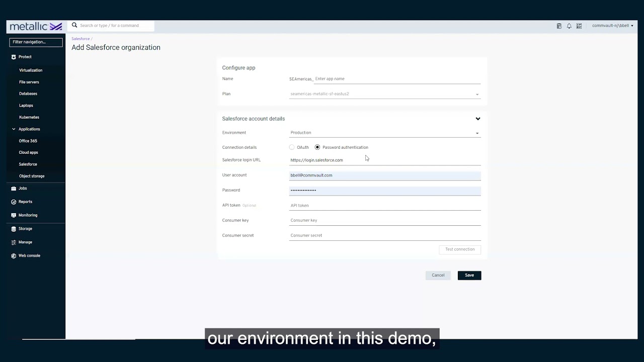Click the Salesforce login URL field
644x362 pixels.
coord(385,160)
